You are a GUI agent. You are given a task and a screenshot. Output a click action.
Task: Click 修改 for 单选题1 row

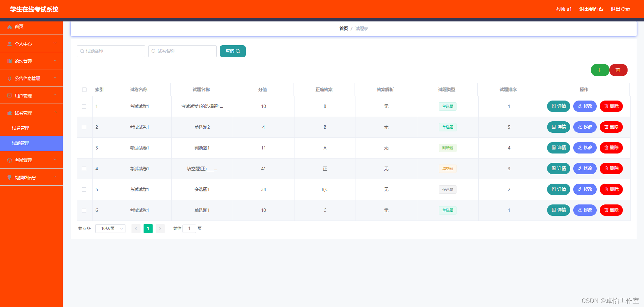pos(585,210)
